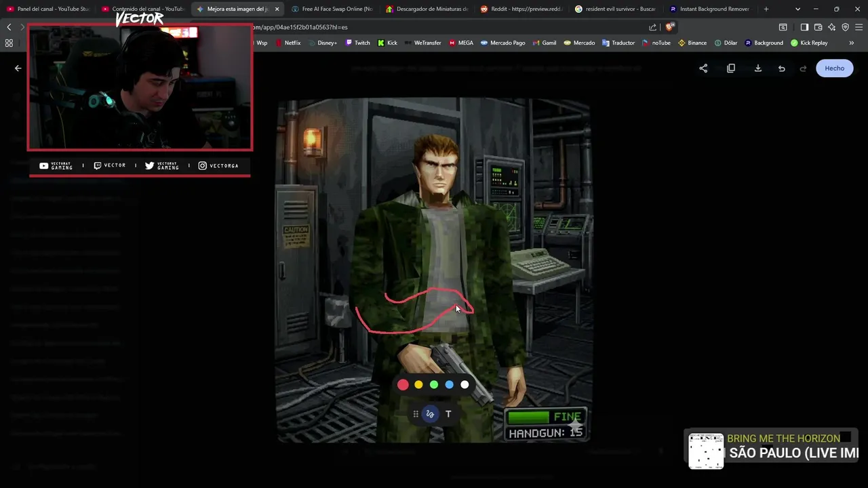868x488 pixels.
Task: Click the copy image icon
Action: pos(731,68)
